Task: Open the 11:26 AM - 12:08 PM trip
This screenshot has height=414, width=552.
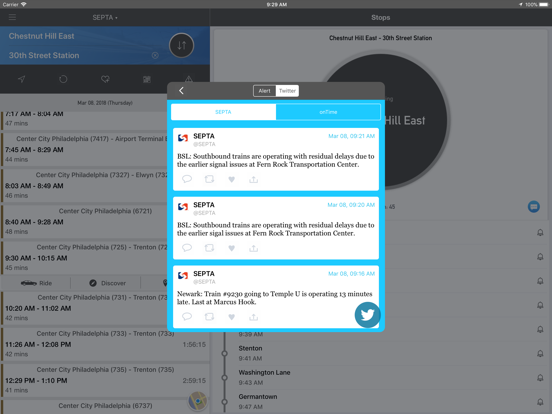Action: point(105,344)
